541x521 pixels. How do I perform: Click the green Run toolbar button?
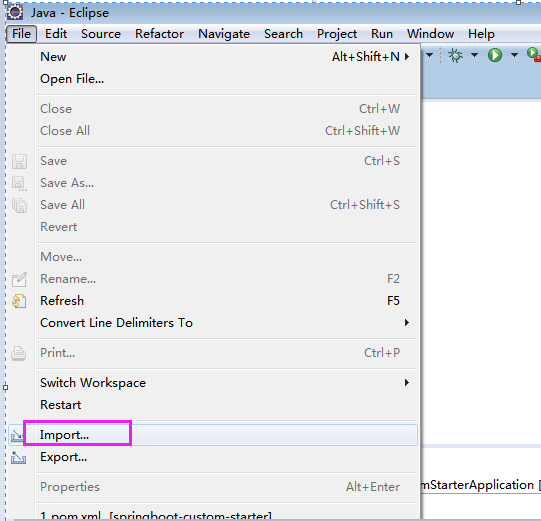coord(495,55)
